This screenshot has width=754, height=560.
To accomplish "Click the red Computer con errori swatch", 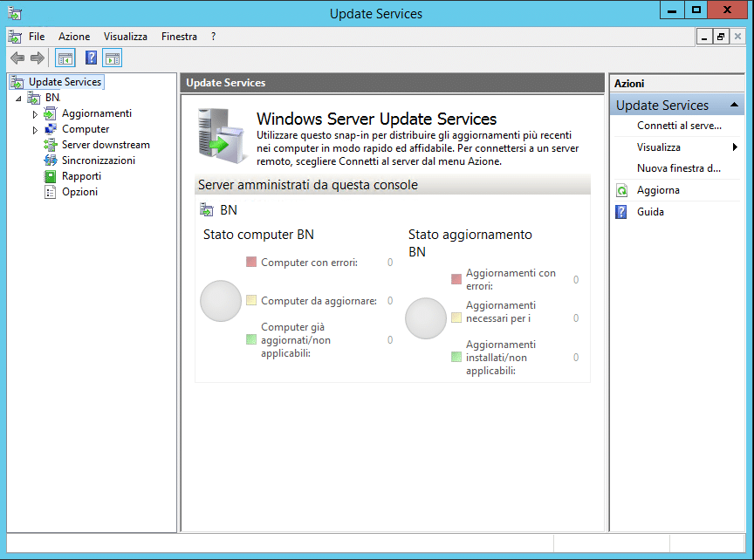I will click(x=251, y=262).
